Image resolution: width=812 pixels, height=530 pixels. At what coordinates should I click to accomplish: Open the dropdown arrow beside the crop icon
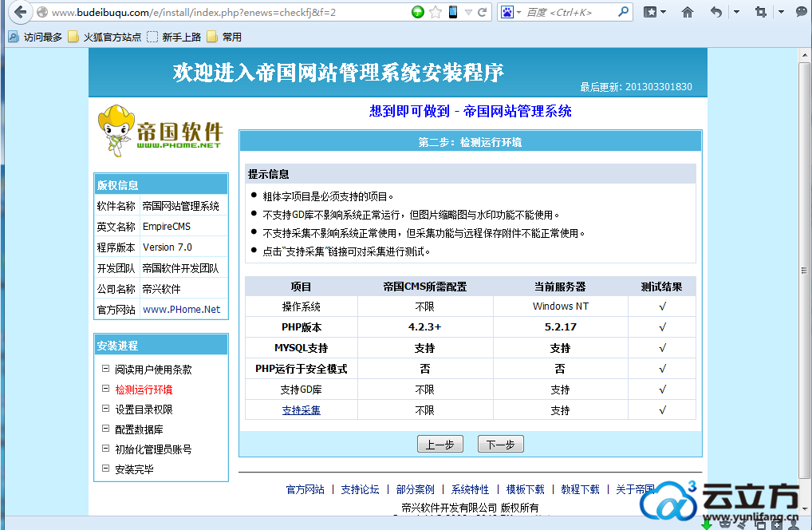(x=781, y=13)
